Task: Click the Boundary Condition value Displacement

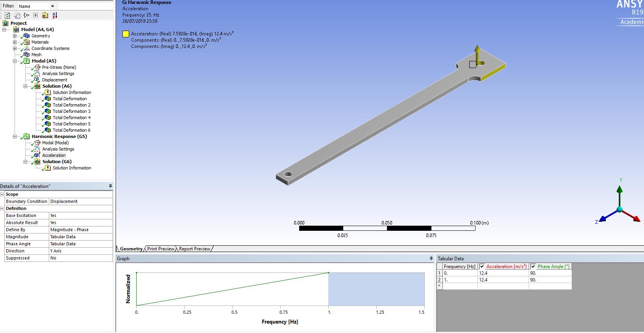Action: tap(81, 201)
